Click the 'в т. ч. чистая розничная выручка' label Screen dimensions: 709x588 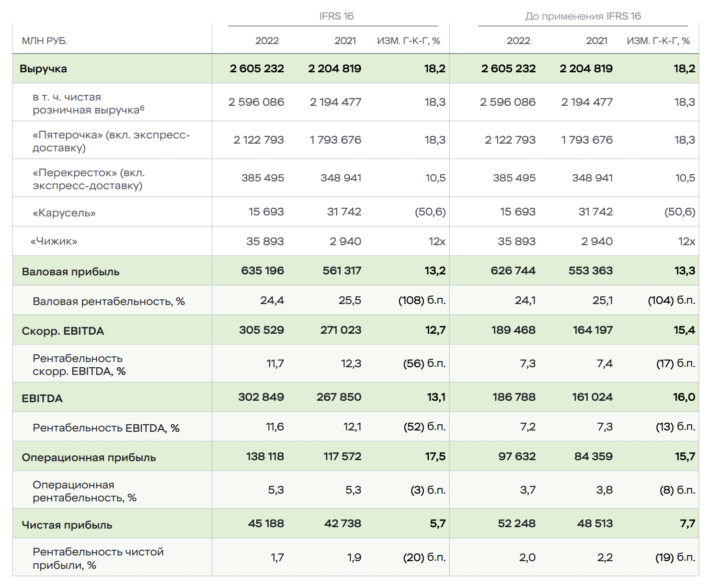[x=89, y=103]
